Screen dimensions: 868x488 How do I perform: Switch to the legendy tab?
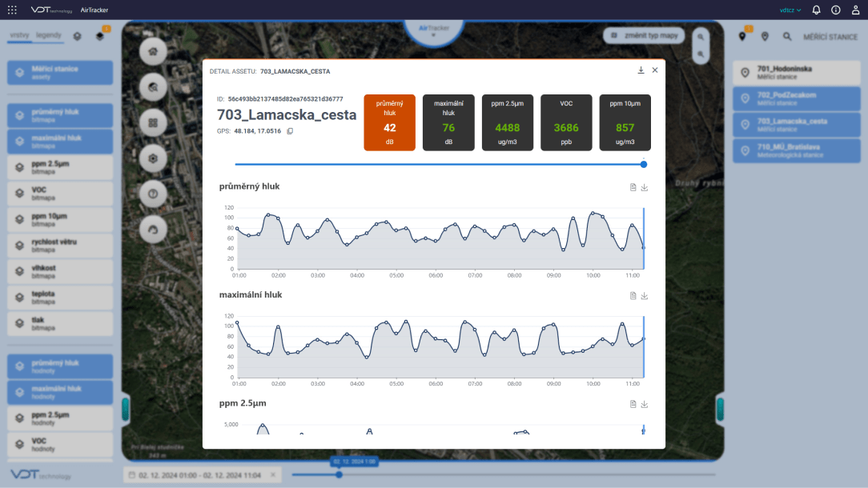tap(49, 36)
